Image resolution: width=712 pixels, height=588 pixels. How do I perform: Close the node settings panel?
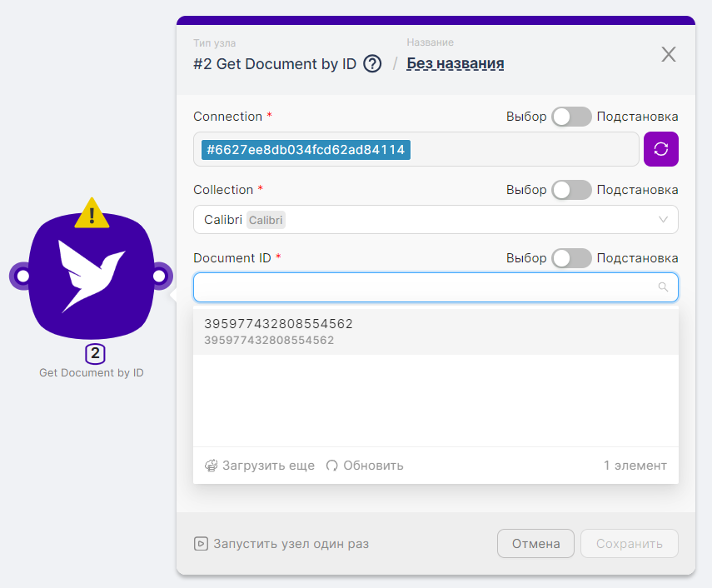tap(668, 55)
